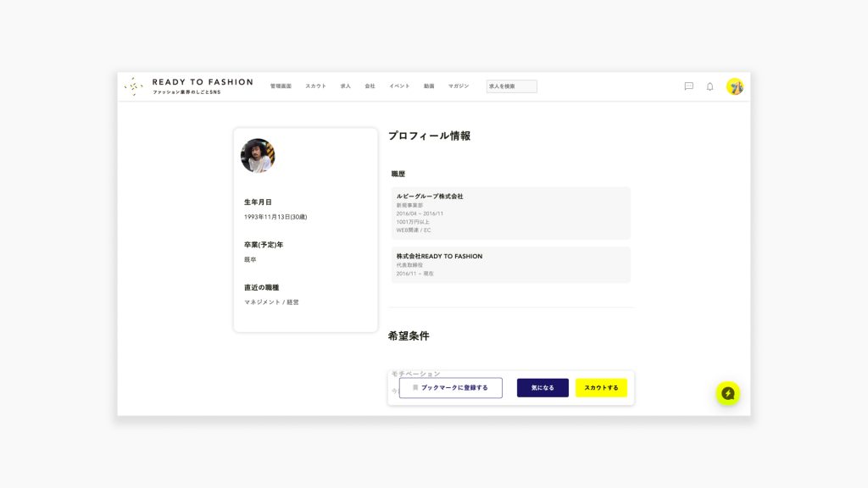Select the 株式会社READY TO FASHION history card
Image resolution: width=868 pixels, height=488 pixels.
(510, 264)
